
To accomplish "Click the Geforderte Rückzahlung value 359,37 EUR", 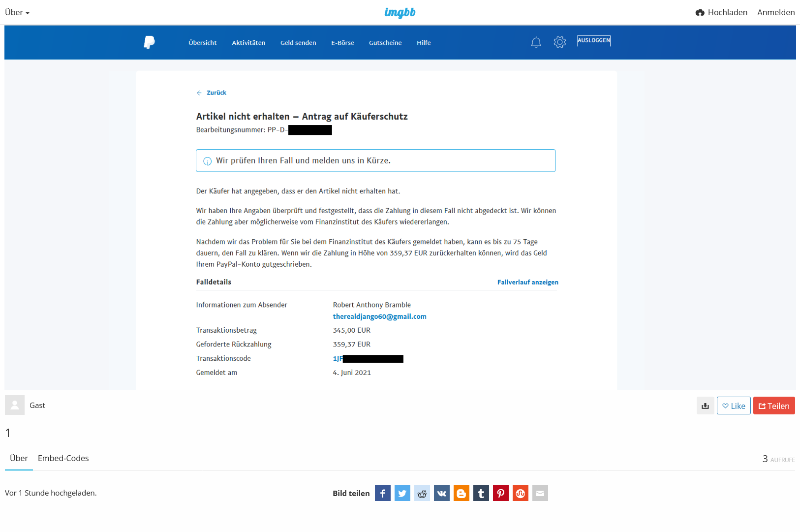I will 352,344.
